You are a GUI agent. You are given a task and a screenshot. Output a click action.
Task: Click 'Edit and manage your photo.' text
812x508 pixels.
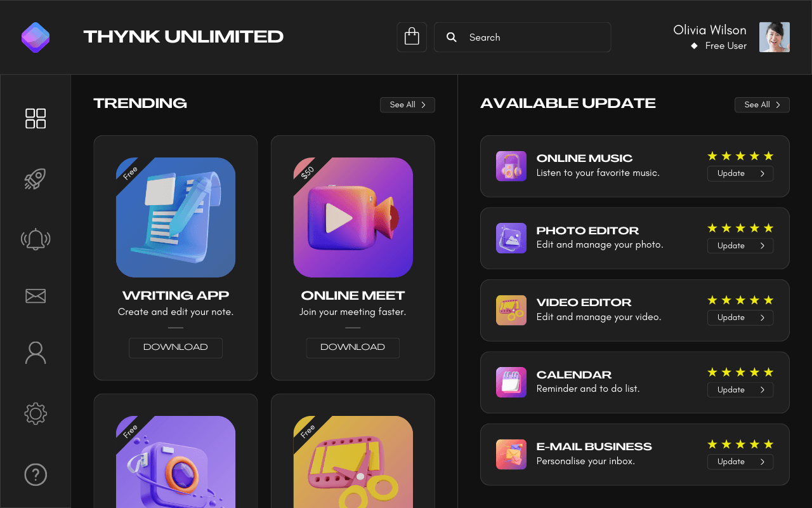pos(600,244)
